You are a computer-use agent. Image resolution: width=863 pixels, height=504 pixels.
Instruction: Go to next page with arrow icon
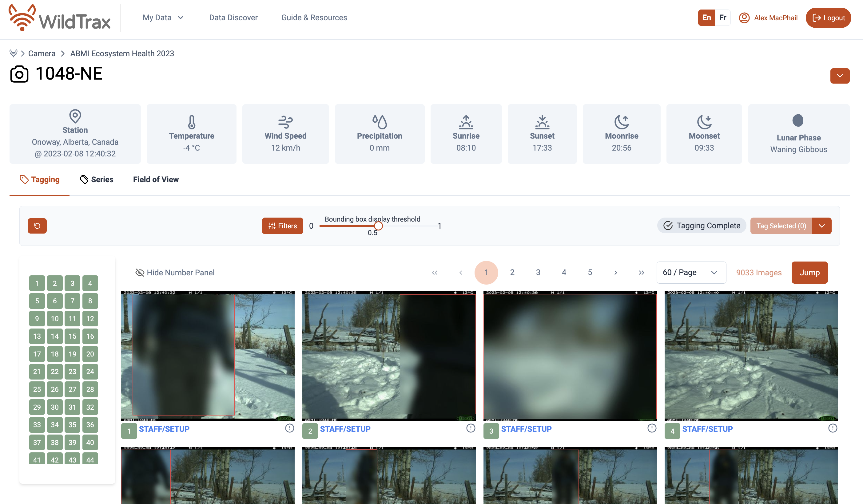pyautogui.click(x=615, y=272)
